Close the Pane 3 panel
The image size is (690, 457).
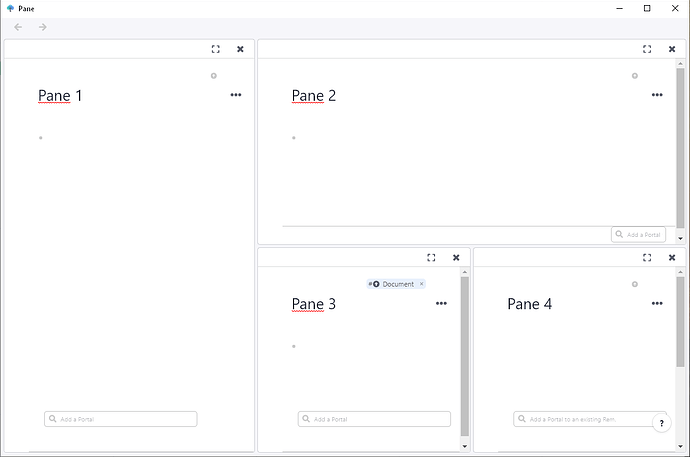click(x=456, y=258)
